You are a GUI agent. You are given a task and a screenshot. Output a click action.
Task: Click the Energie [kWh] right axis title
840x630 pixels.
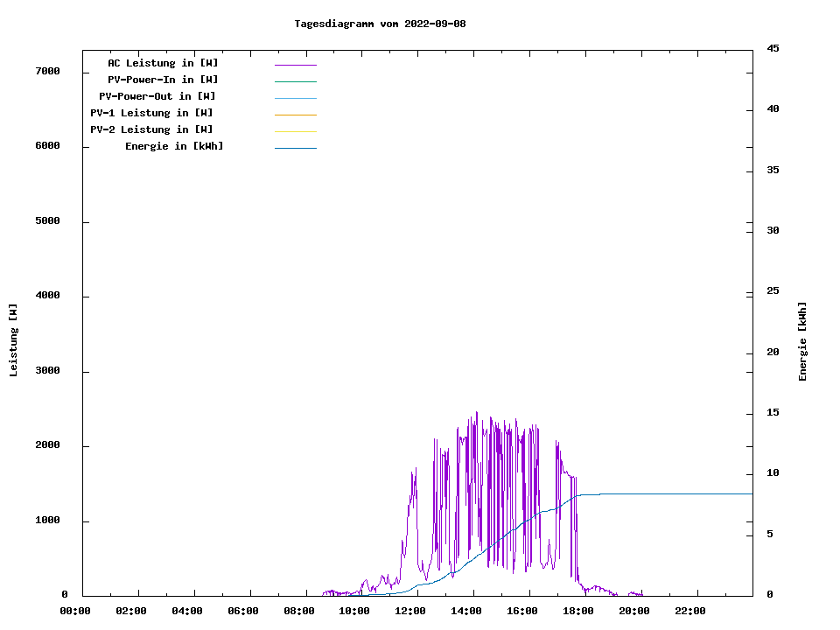[803, 341]
